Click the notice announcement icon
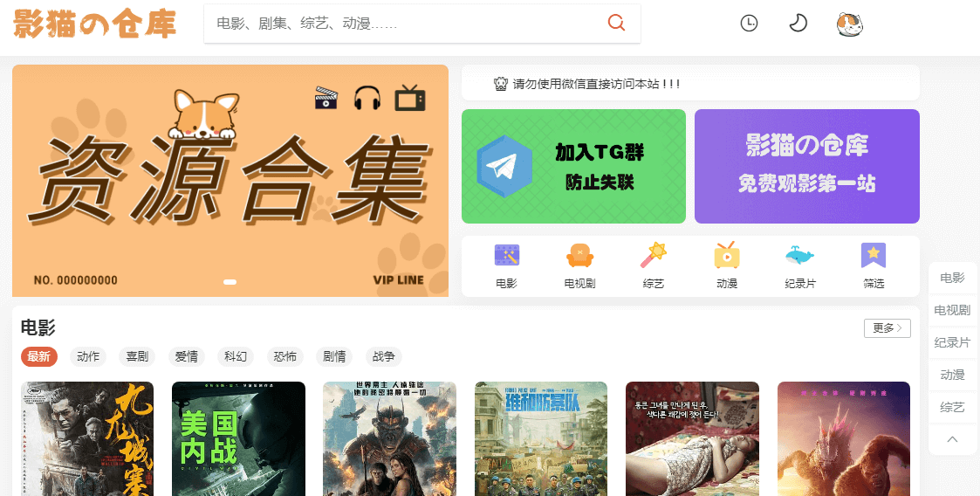980x496 pixels. coord(501,84)
